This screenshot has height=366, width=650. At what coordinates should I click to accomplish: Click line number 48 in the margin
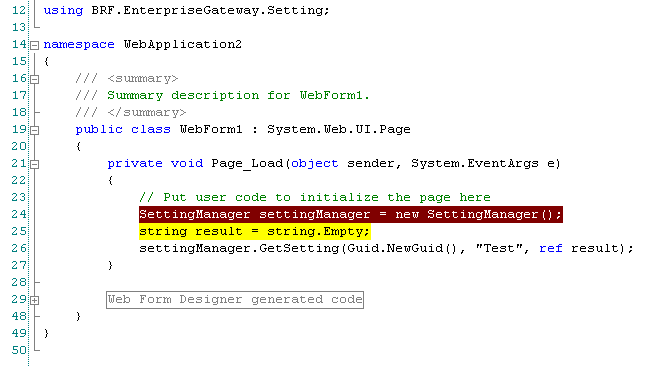pyautogui.click(x=19, y=316)
